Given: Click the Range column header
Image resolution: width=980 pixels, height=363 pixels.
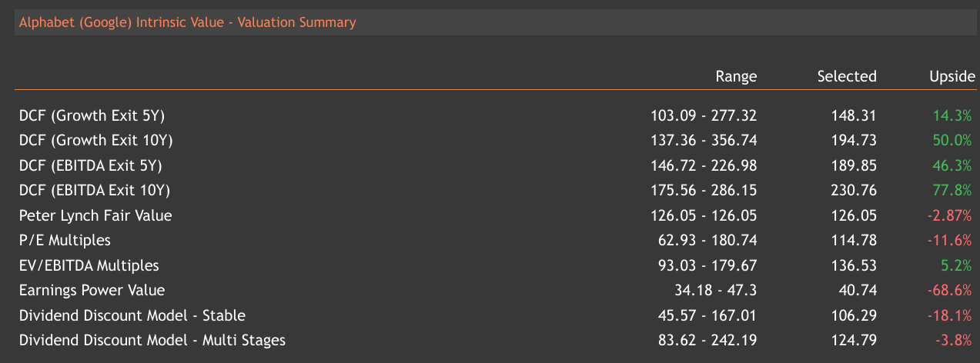Looking at the screenshot, I should point(736,76).
